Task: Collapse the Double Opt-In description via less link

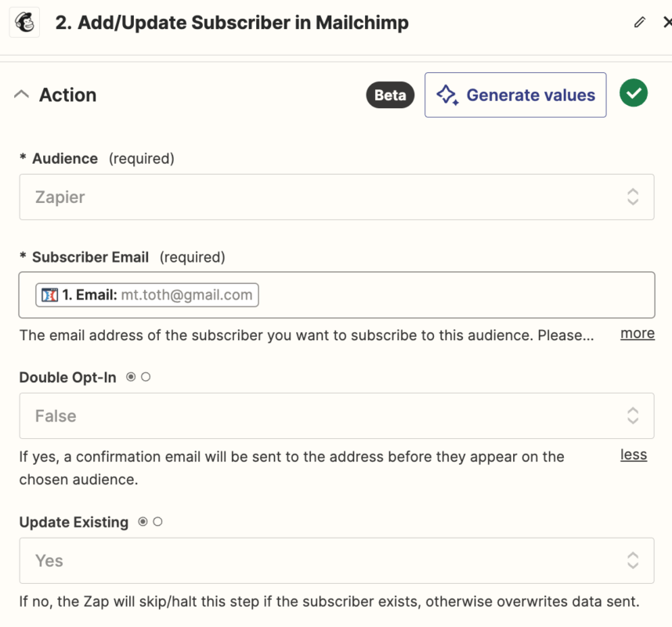Action: [x=634, y=455]
